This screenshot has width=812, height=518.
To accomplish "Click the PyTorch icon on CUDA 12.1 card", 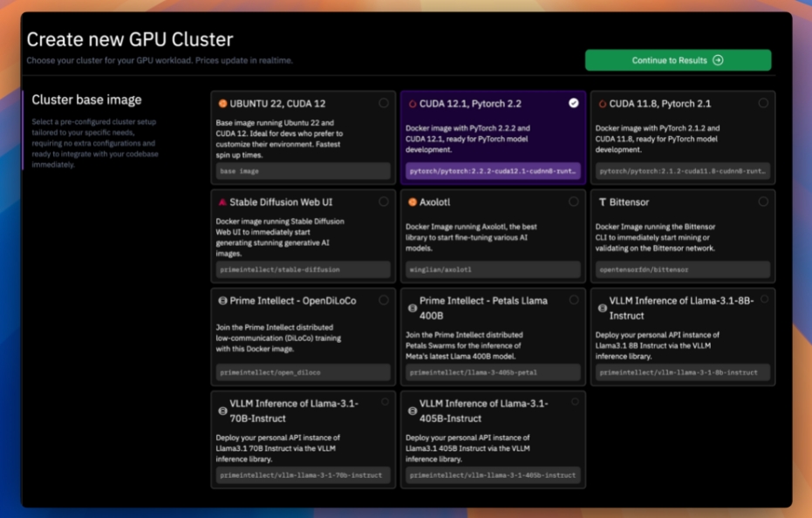I will [x=413, y=104].
